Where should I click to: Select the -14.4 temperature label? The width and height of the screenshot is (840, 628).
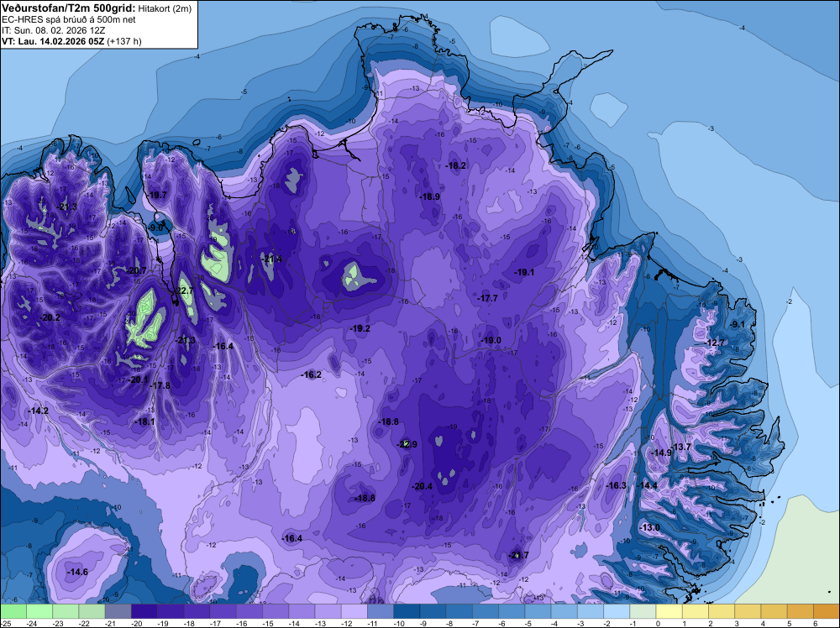pos(647,485)
